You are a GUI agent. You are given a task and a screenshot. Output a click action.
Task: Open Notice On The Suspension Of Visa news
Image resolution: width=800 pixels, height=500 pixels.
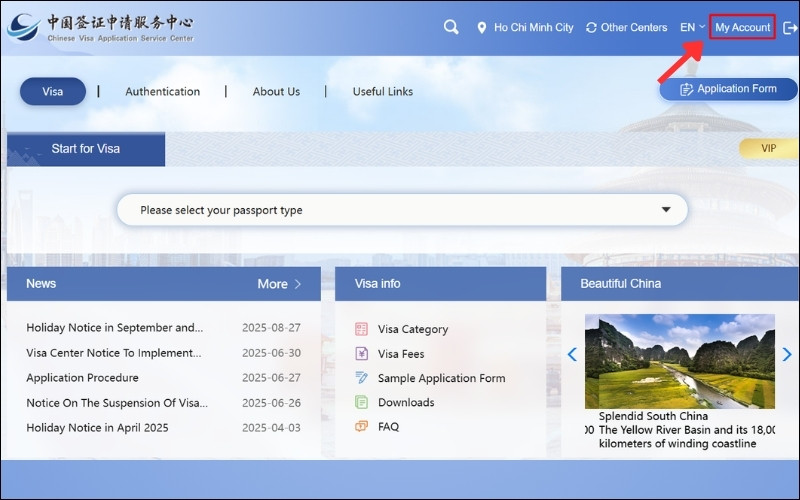pos(117,403)
